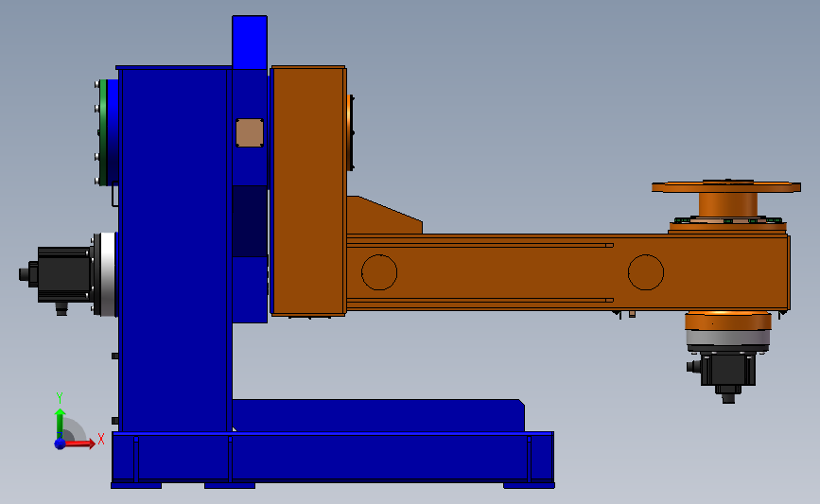Select the green flange ring on the left side
The image size is (820, 504).
pyautogui.click(x=103, y=131)
